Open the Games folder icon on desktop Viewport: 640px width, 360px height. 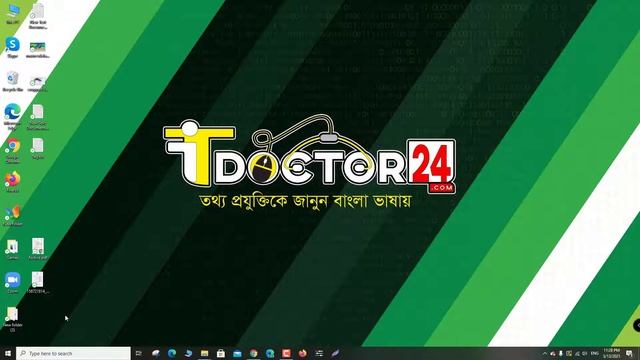(x=13, y=249)
